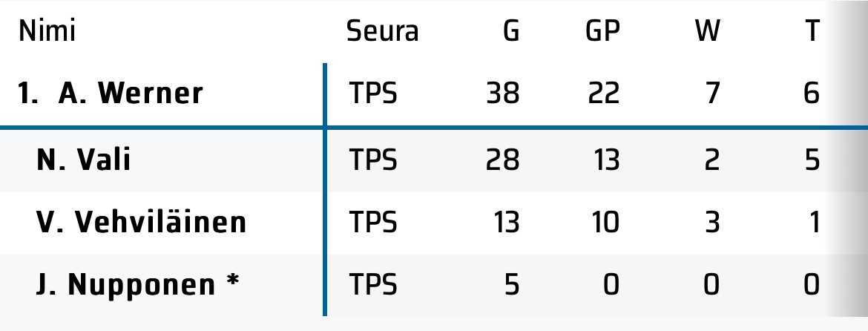Select the TPS cell in V. Vehviläinen's row
The width and height of the screenshot is (868, 331).
point(373,222)
